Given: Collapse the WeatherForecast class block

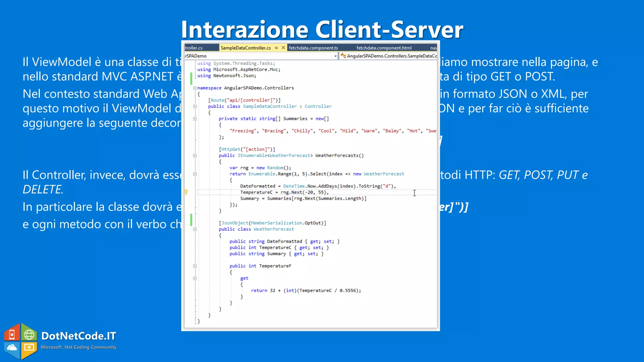Looking at the screenshot, I should [195, 229].
